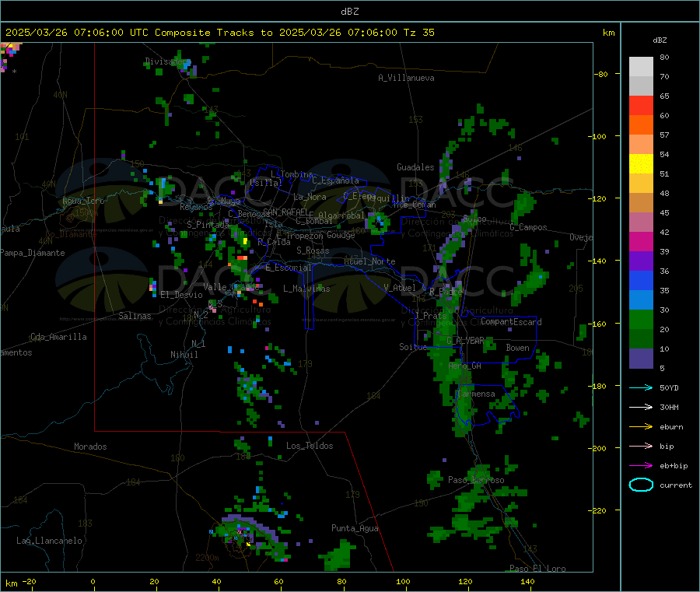This screenshot has width=700, height=592.
Task: Click the pink bip arrow in legend
Action: (x=641, y=446)
